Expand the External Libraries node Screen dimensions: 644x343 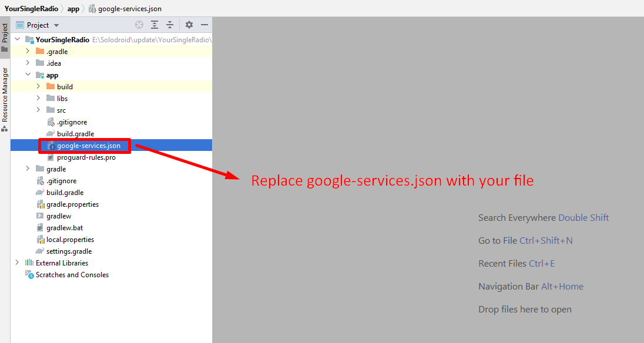(x=17, y=263)
